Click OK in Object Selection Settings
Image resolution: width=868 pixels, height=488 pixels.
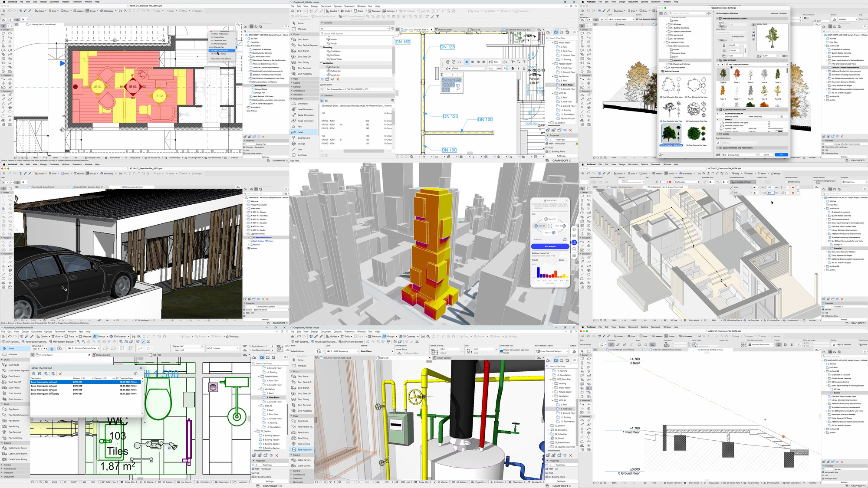click(x=781, y=154)
